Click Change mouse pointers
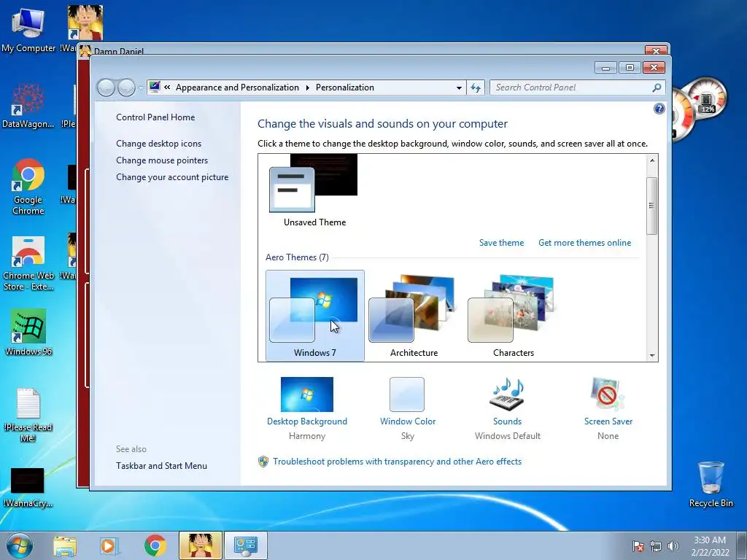Screen dimensions: 747x560 [162, 160]
